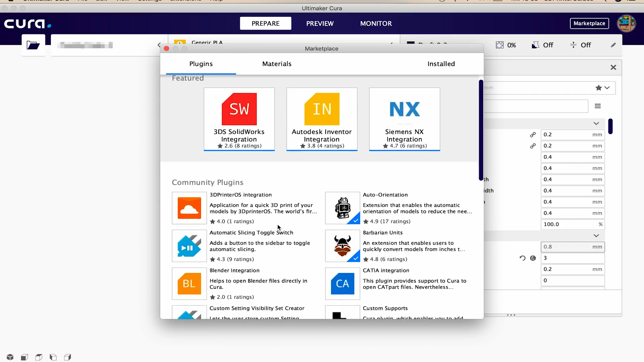The height and width of the screenshot is (362, 644).
Task: Open Siemens NX Integration title
Action: 405,135
